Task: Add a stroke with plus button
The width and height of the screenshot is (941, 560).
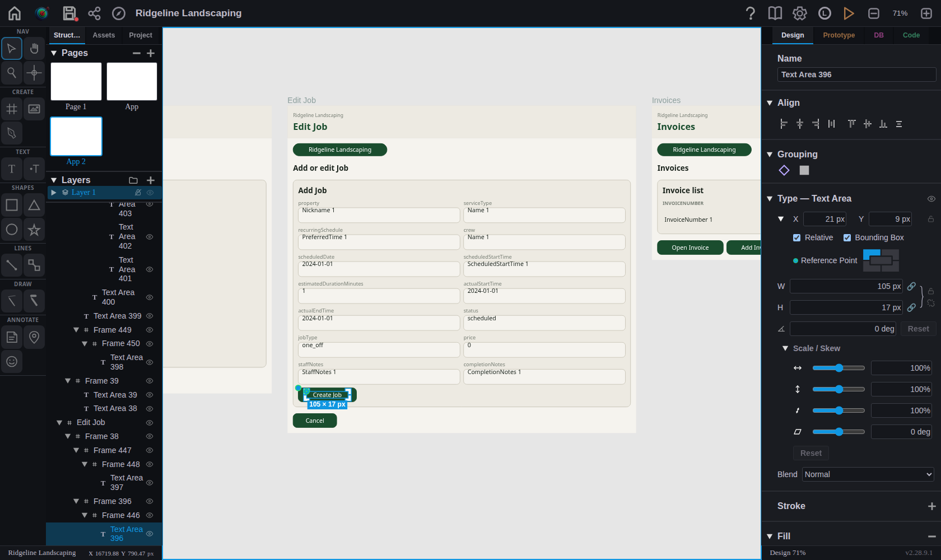Action: click(932, 506)
